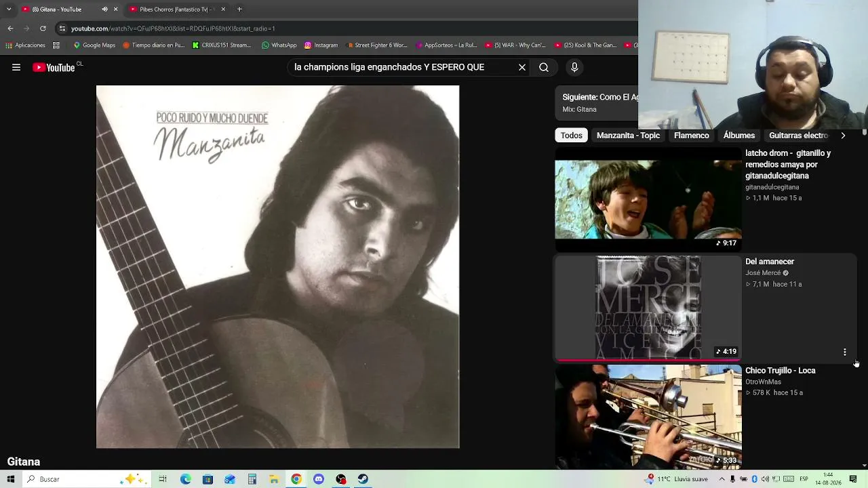Viewport: 868px width, 488px height.
Task: Open Task View in the taskbar
Action: pos(163,479)
